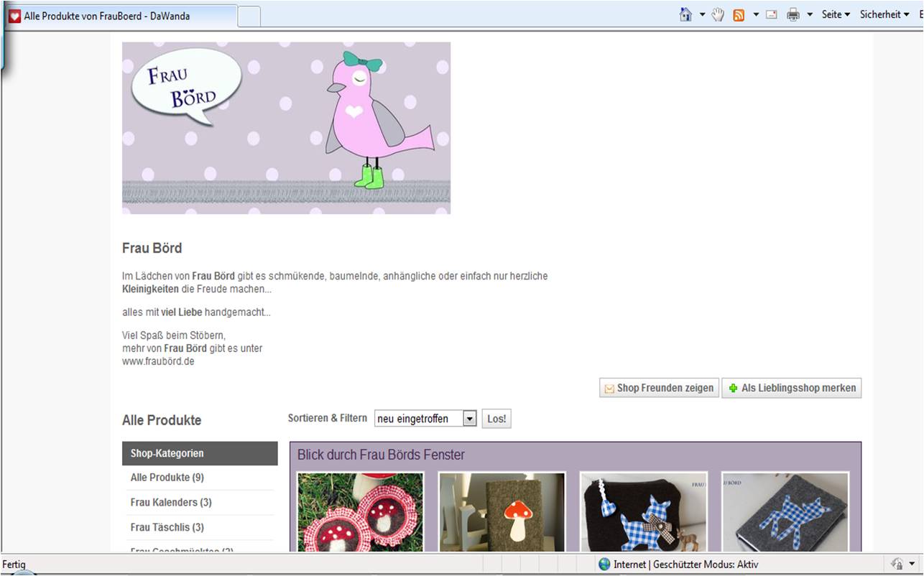Open the black pouch with blue deer thumbnail
Image resolution: width=924 pixels, height=576 pixels.
[644, 512]
